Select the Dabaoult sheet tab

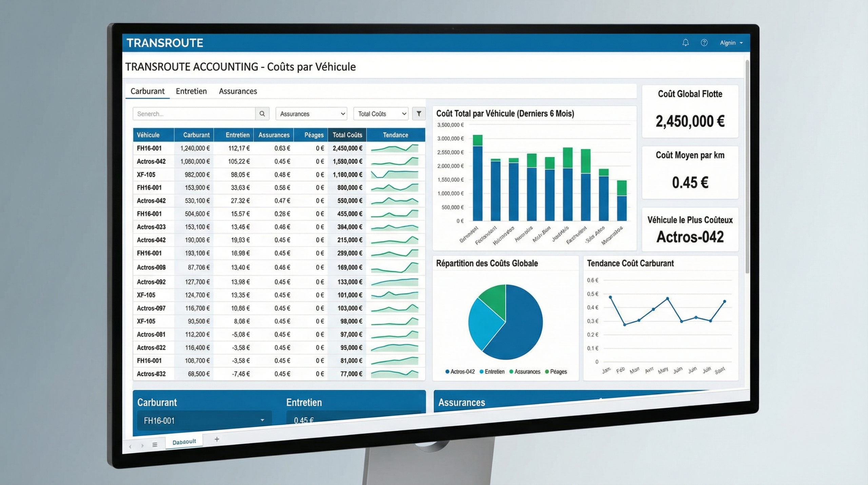click(184, 442)
